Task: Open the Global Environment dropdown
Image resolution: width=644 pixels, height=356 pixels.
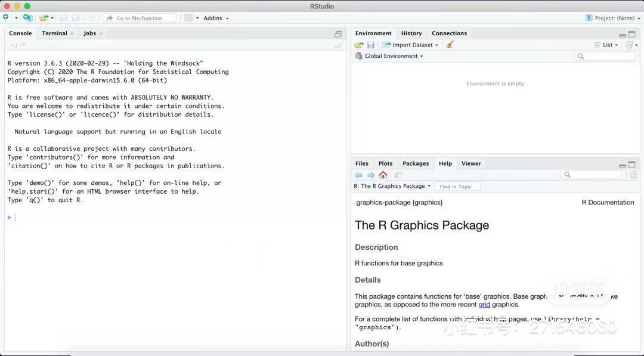Action: point(389,56)
